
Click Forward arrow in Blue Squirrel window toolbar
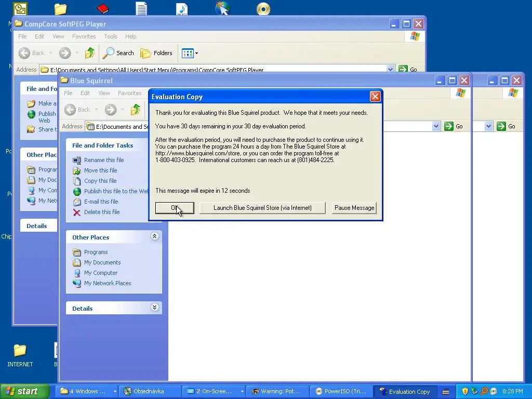click(111, 110)
